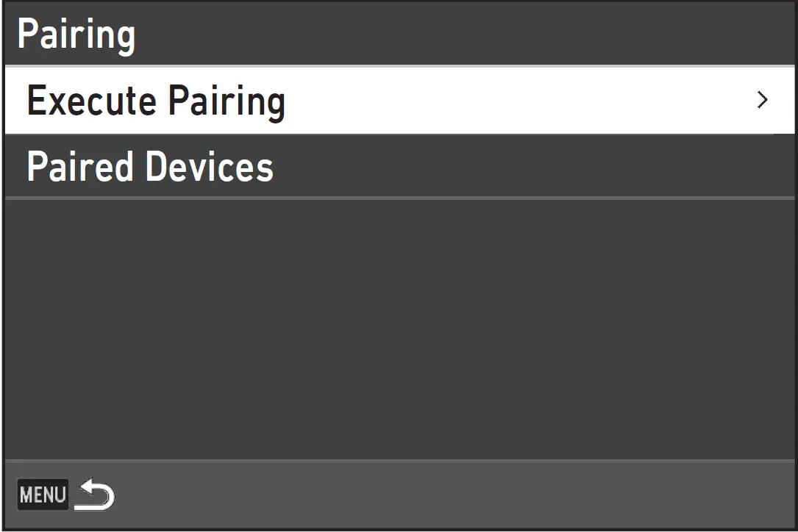Tap the return arrow beside MENU
The height and width of the screenshot is (532, 798).
(x=95, y=495)
